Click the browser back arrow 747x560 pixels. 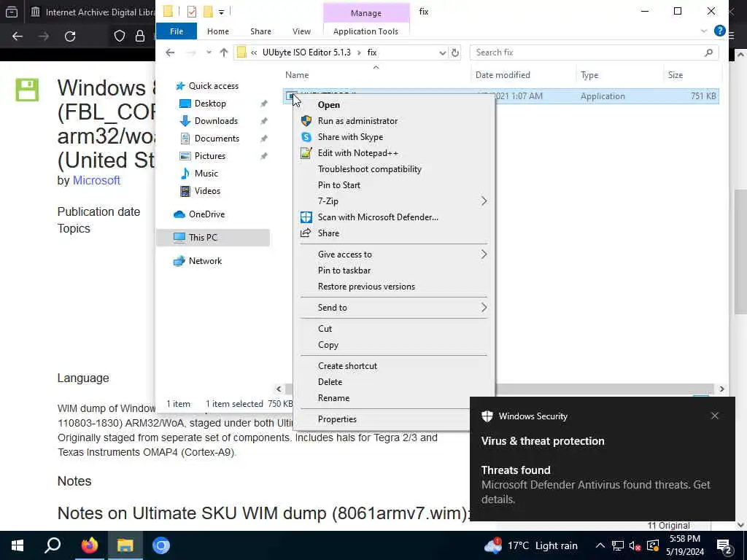point(18,36)
